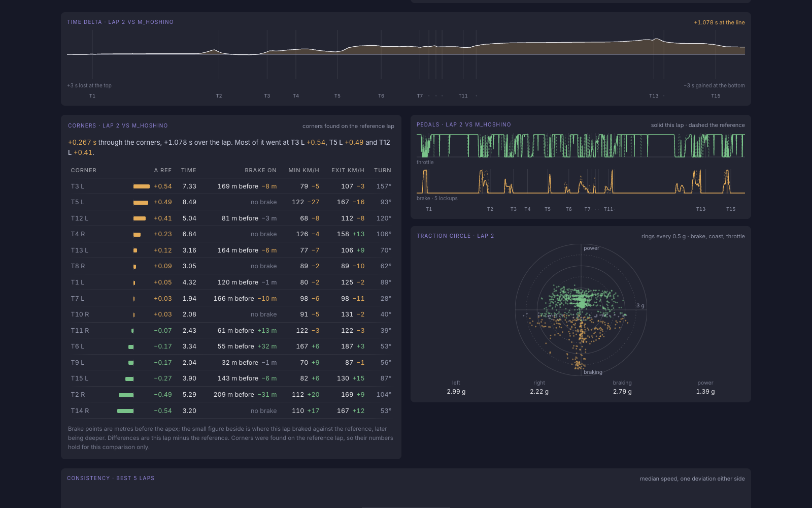
Task: Click the TURN column header
Action: click(x=383, y=171)
